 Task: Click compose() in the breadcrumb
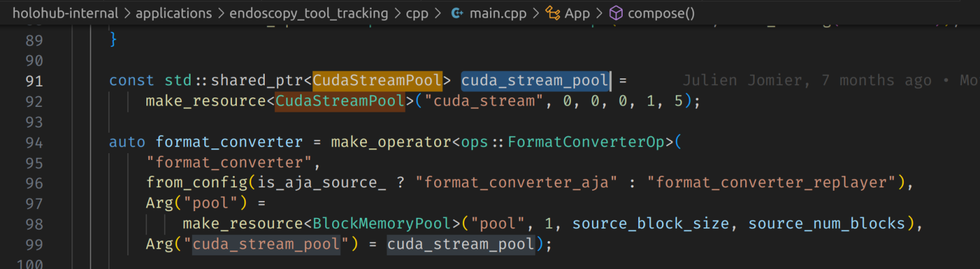(661, 13)
